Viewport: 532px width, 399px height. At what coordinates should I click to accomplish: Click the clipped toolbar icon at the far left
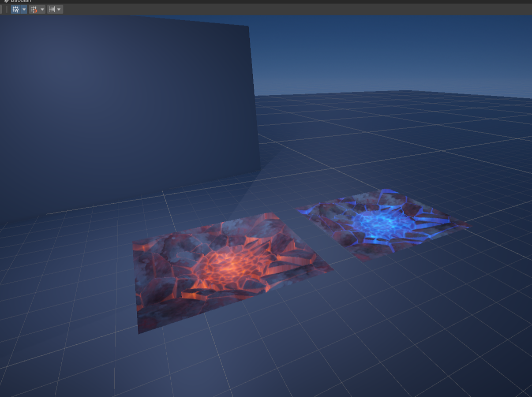click(x=1, y=9)
